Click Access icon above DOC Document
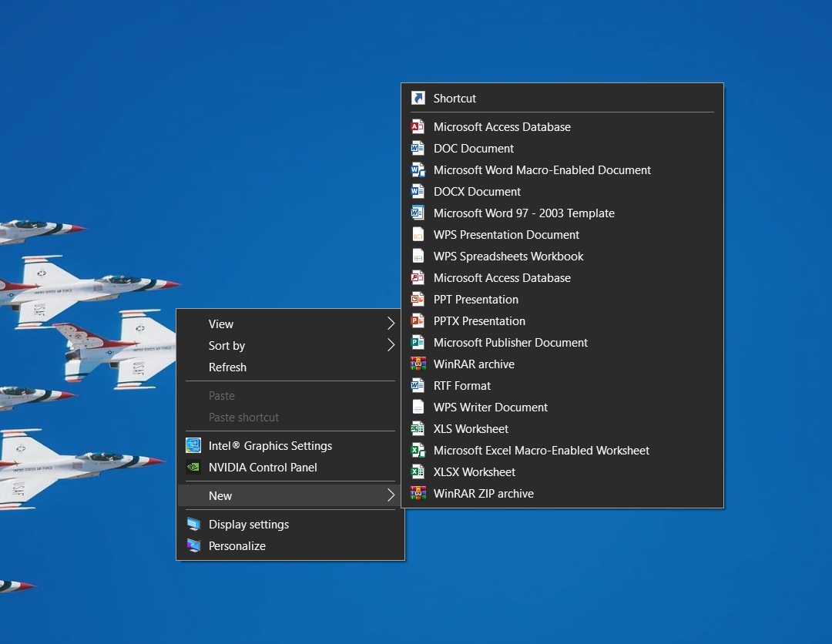 [x=418, y=127]
